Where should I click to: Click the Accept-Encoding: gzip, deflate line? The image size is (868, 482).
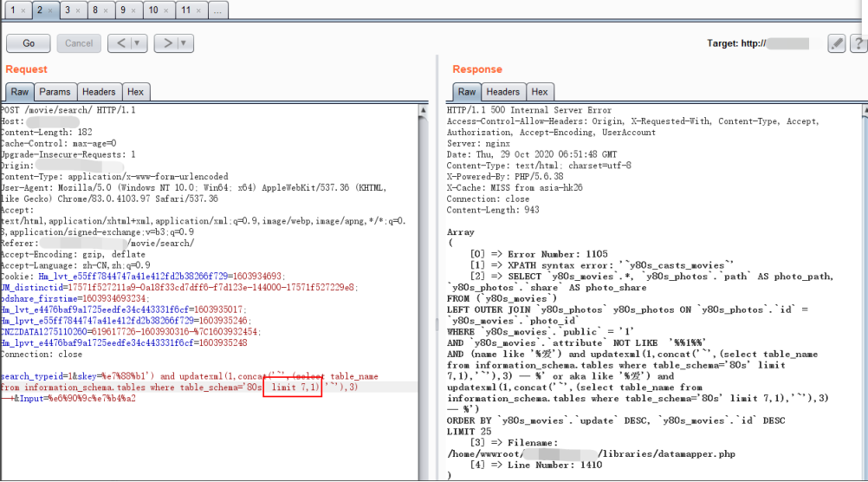point(73,254)
